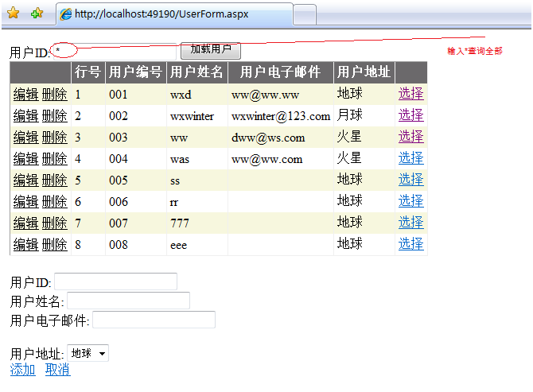The height and width of the screenshot is (392, 533).
Task: Click 编辑 for user 003
Action: coord(25,138)
